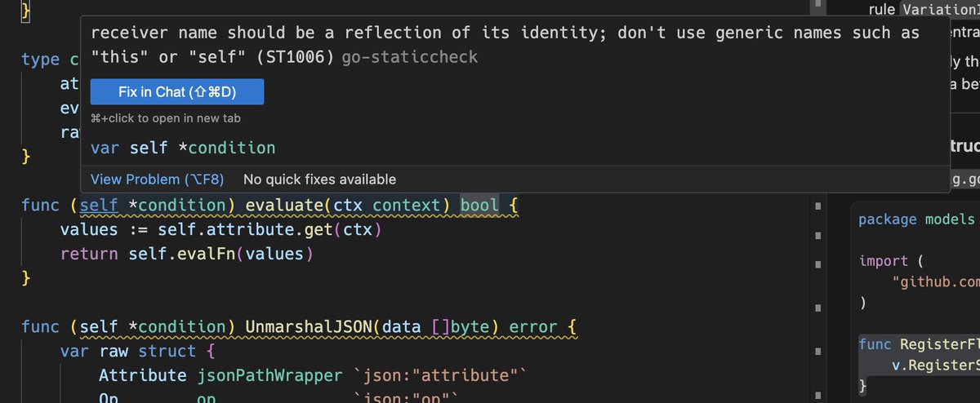Screen dimensions: 980x403
Task: Click the `json:"attribute"` struct tag
Action: tap(442, 376)
